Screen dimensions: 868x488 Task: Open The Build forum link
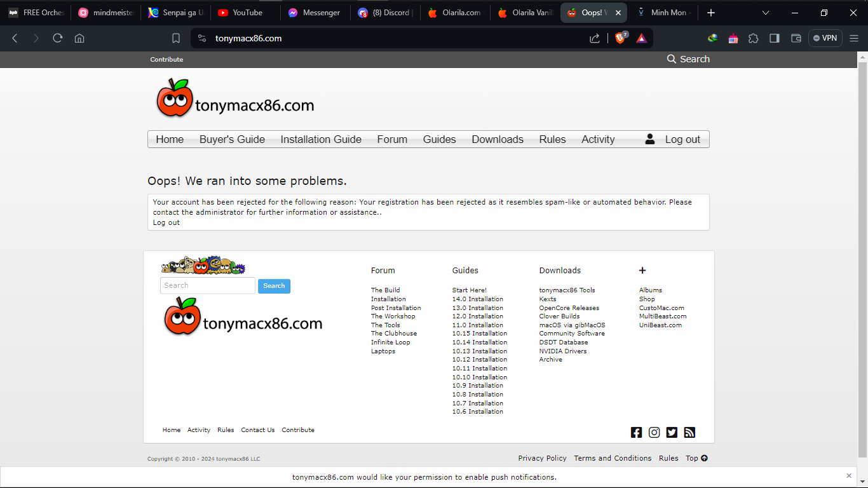386,290
